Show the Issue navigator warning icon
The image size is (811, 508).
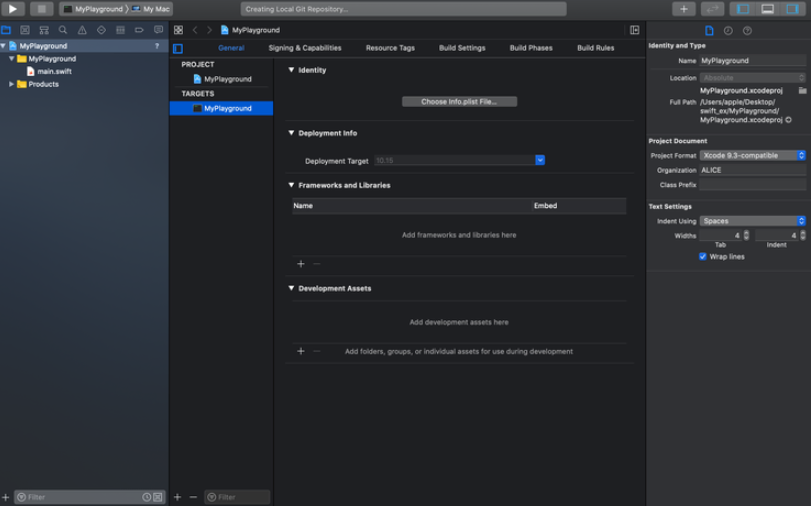[x=82, y=30]
